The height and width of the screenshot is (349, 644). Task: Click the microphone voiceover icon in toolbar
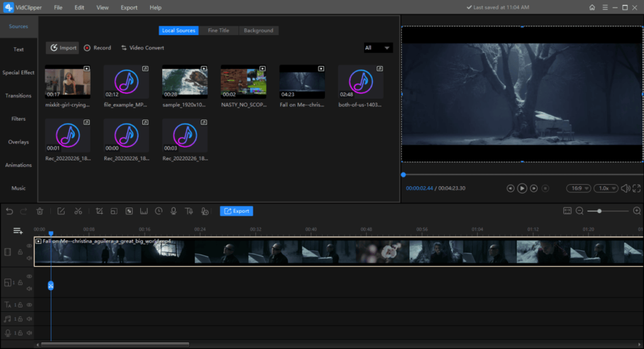click(174, 211)
